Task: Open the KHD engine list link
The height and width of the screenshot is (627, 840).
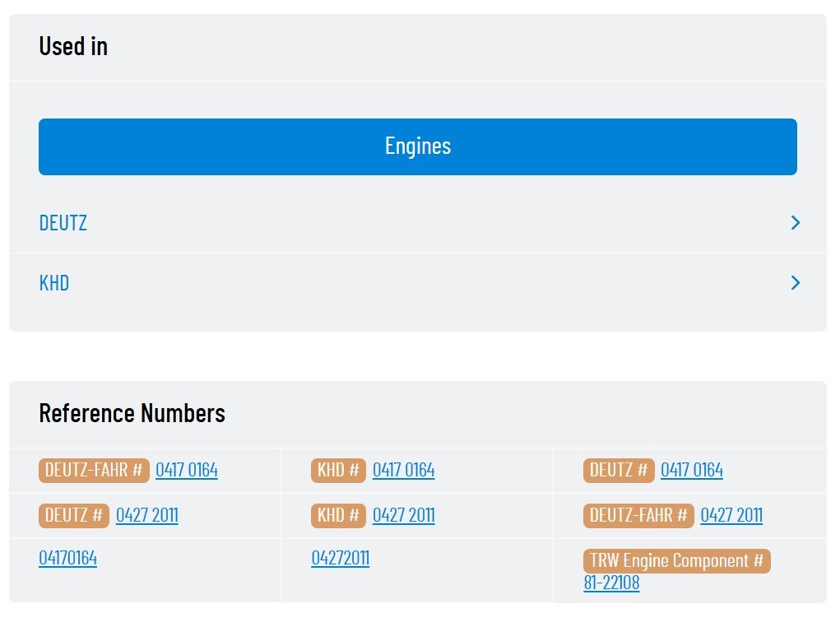Action: pyautogui.click(x=54, y=283)
